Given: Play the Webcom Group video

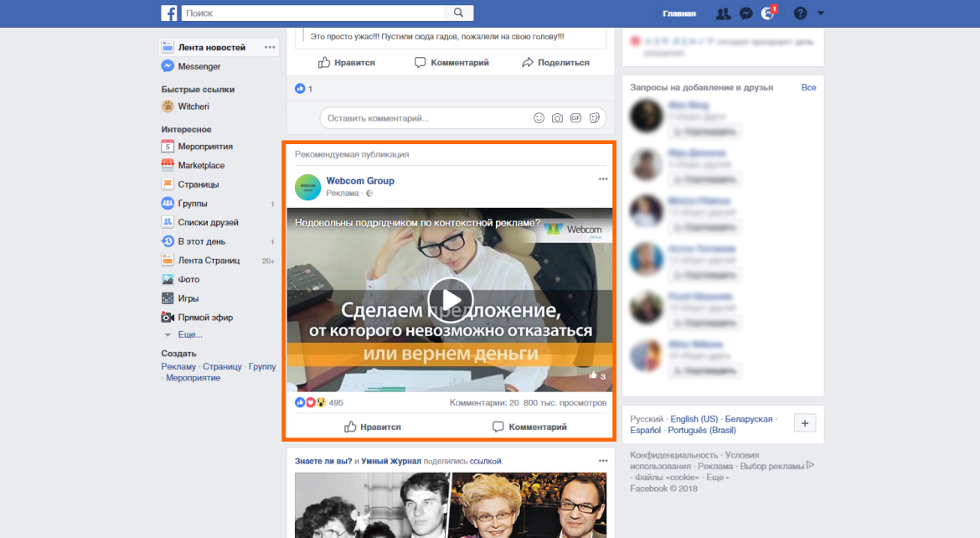Looking at the screenshot, I should tap(450, 299).
